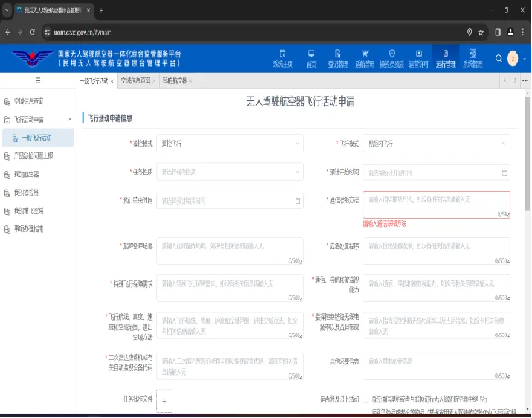Click the plus box to upload 任务批准文件
The image size is (532, 418).
(164, 401)
